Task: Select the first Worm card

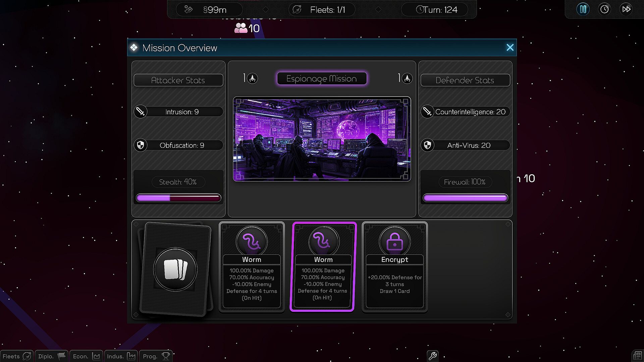Action: click(x=252, y=267)
